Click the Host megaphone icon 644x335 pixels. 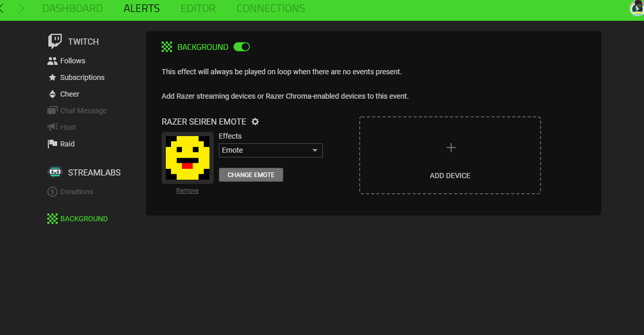(x=52, y=127)
